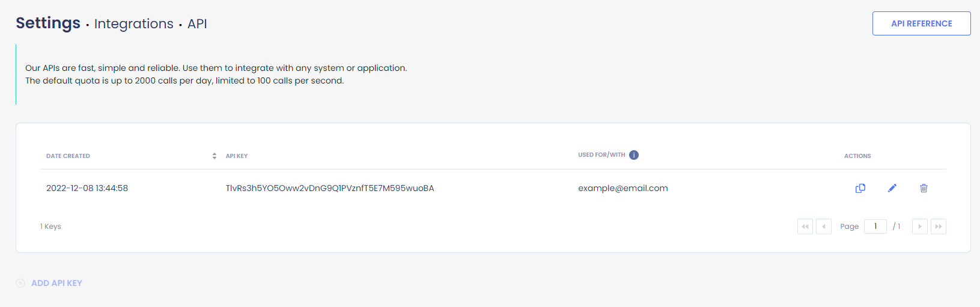The height and width of the screenshot is (307, 980).
Task: Open Settings breadcrumb
Action: 48,23
